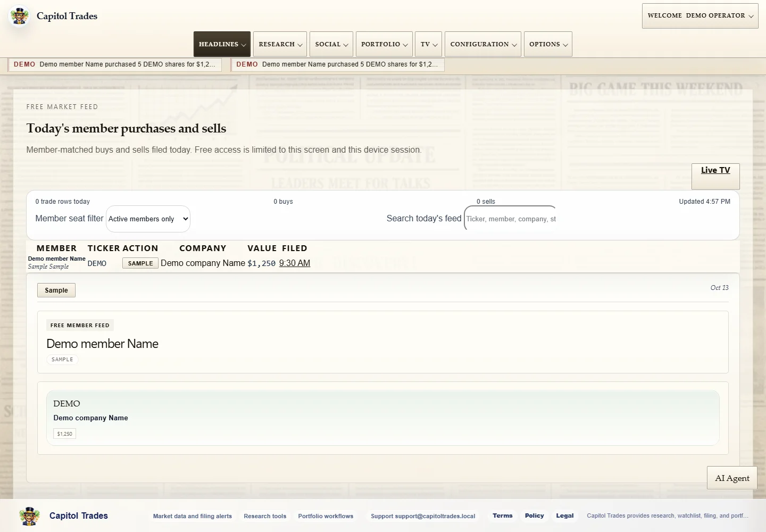Click Portfolio workflows in the footer

coord(326,516)
